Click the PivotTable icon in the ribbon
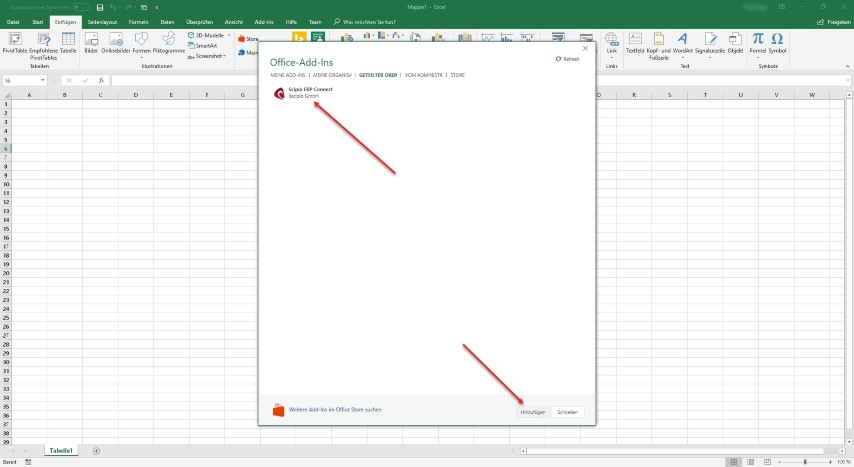Viewport: 854px width, 467px height. click(14, 40)
